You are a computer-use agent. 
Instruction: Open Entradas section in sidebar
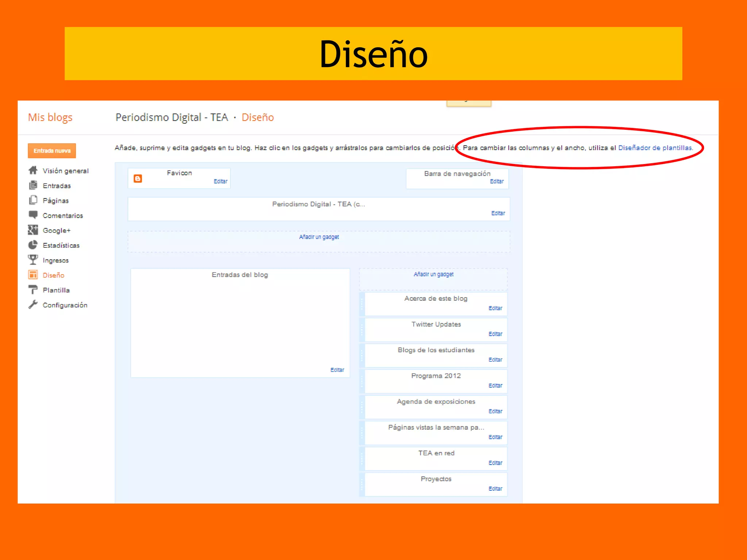(57, 186)
